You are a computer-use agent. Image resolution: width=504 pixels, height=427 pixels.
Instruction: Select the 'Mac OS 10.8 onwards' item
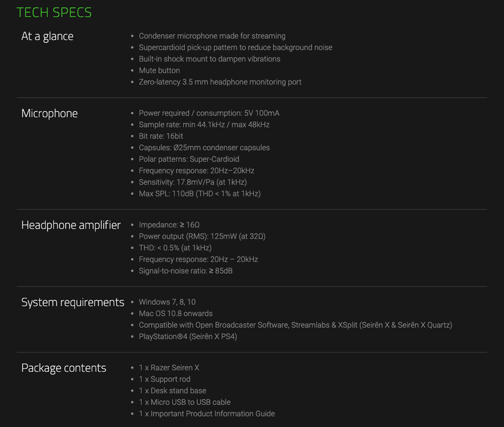(x=176, y=314)
